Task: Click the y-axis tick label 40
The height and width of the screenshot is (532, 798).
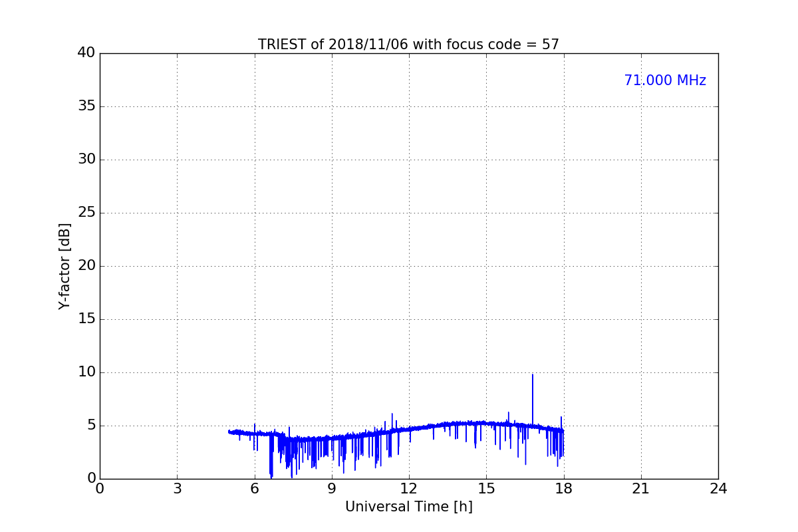Action: 86,53
